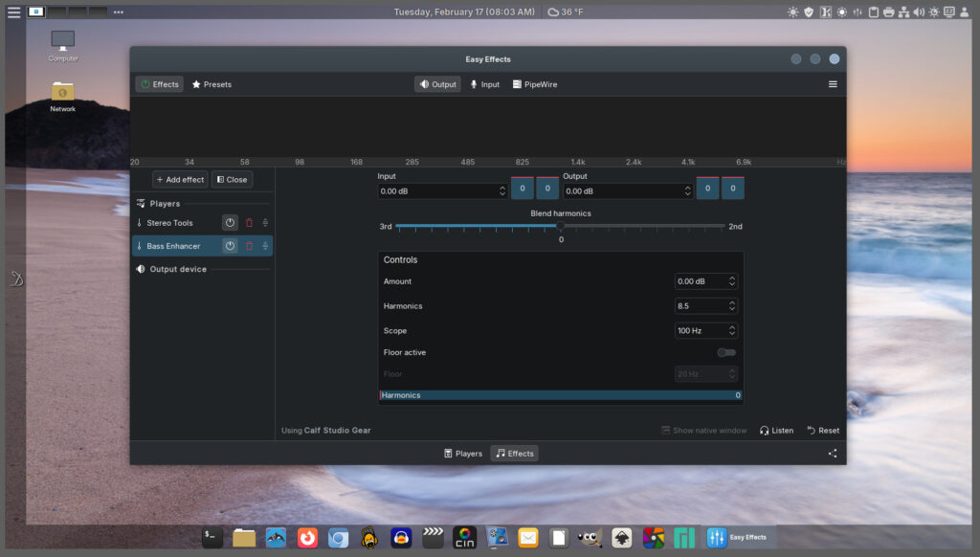The height and width of the screenshot is (557, 980).
Task: Disable Bass Enhancer with power button
Action: click(x=230, y=246)
